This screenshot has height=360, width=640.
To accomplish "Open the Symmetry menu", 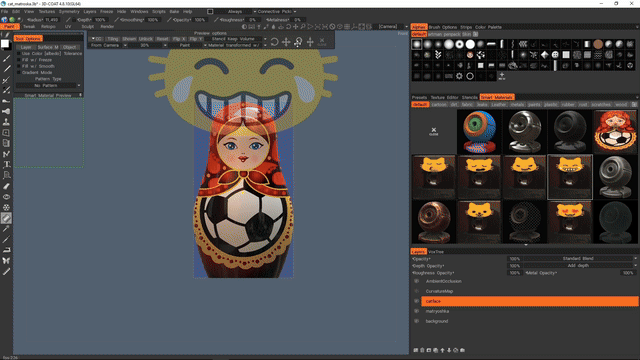I will [69, 11].
